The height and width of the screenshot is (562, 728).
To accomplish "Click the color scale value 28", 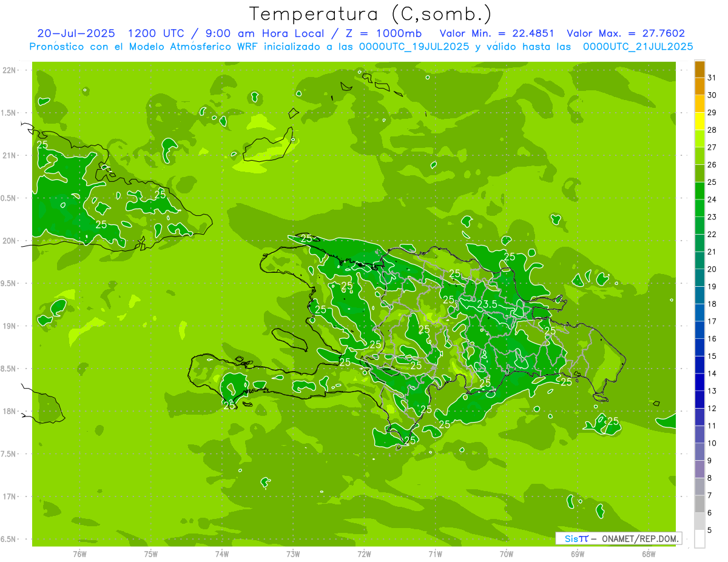I will click(712, 130).
